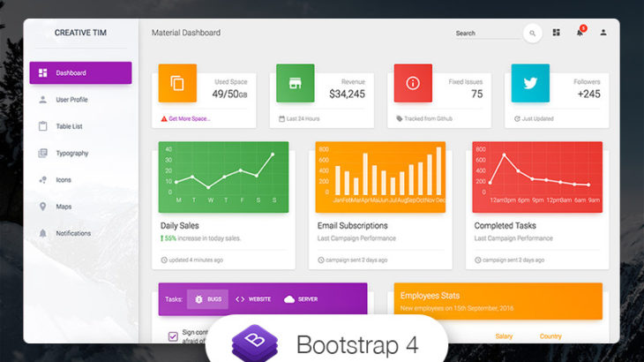Click the user account person icon
This screenshot has width=644, height=362.
[603, 33]
